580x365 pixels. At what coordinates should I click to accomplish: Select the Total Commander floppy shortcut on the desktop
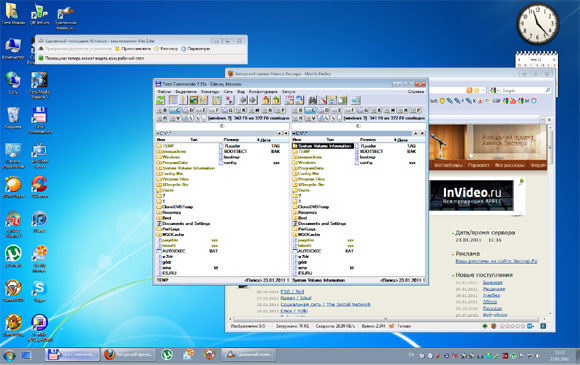coord(39,120)
